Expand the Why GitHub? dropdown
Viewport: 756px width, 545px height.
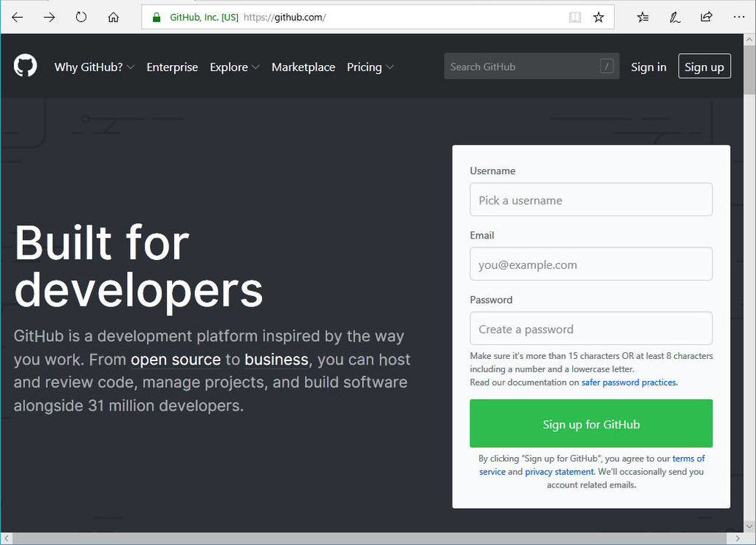pos(94,67)
